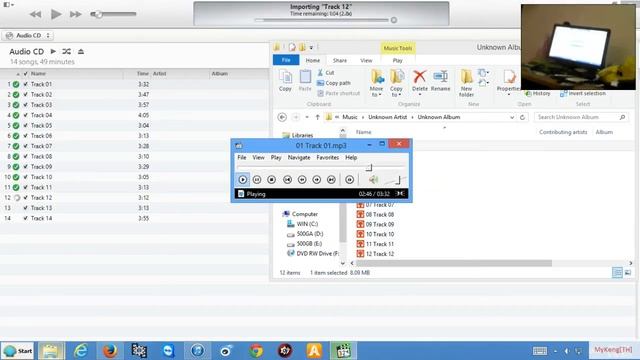640x360 pixels.
Task: Uncheck Track 03 checkbox in iTunes
Action: [26, 105]
